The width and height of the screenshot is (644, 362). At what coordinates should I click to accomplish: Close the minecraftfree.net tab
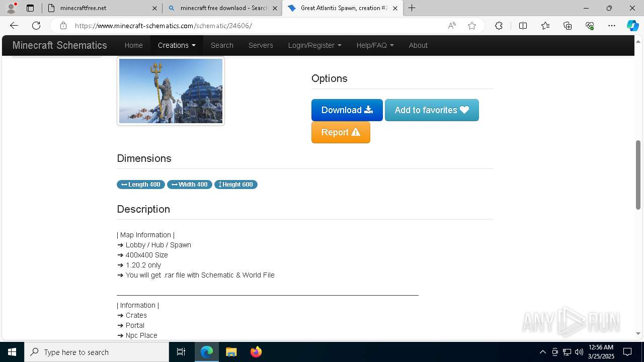[x=154, y=8]
